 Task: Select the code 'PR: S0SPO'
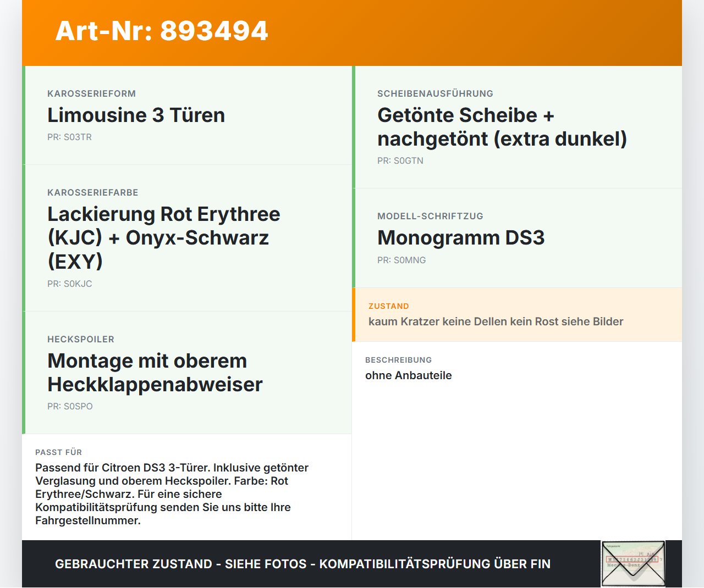(70, 406)
